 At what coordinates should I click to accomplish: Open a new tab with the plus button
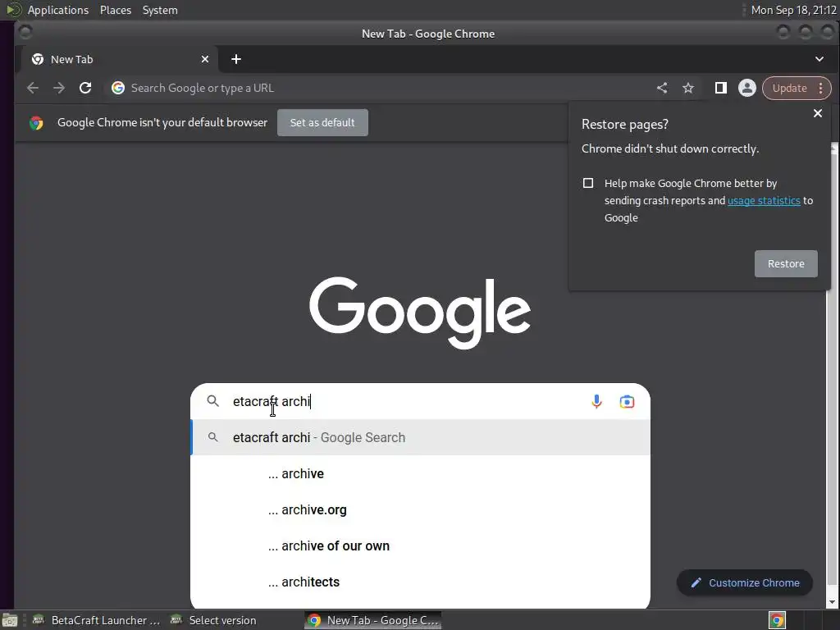click(x=235, y=59)
